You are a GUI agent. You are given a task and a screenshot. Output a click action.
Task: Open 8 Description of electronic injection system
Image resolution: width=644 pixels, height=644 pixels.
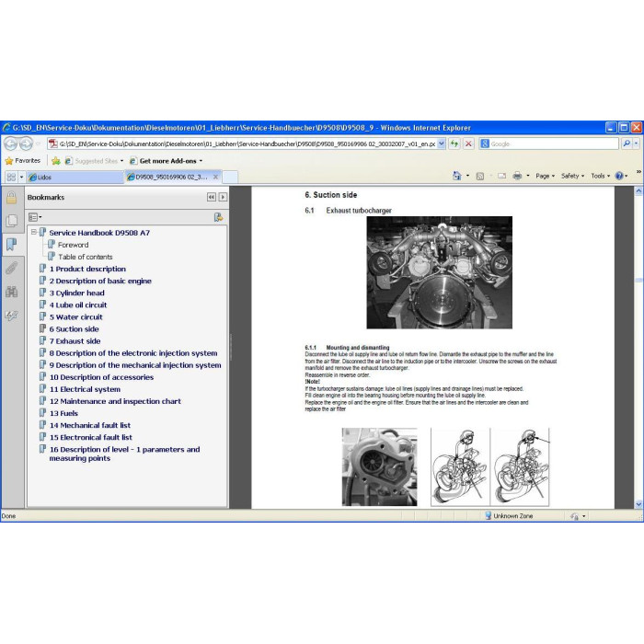tap(133, 352)
